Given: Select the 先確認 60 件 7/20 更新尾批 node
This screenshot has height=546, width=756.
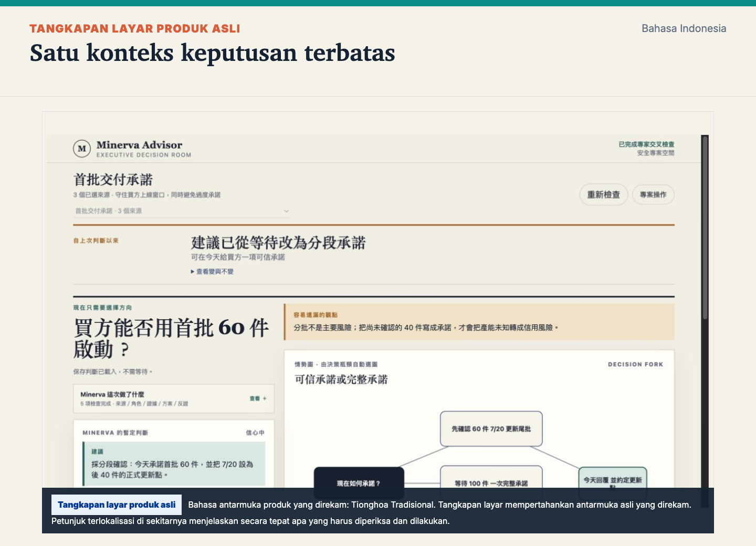Looking at the screenshot, I should [491, 429].
